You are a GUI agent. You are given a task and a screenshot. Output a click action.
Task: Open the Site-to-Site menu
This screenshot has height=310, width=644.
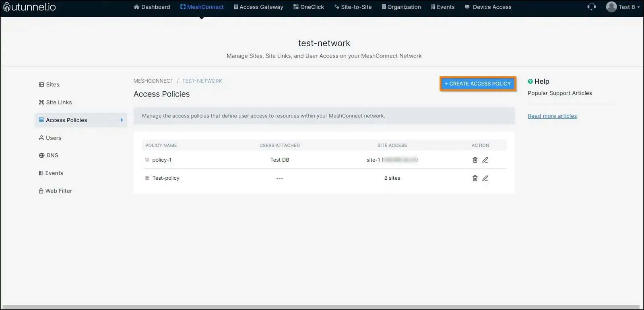click(353, 7)
